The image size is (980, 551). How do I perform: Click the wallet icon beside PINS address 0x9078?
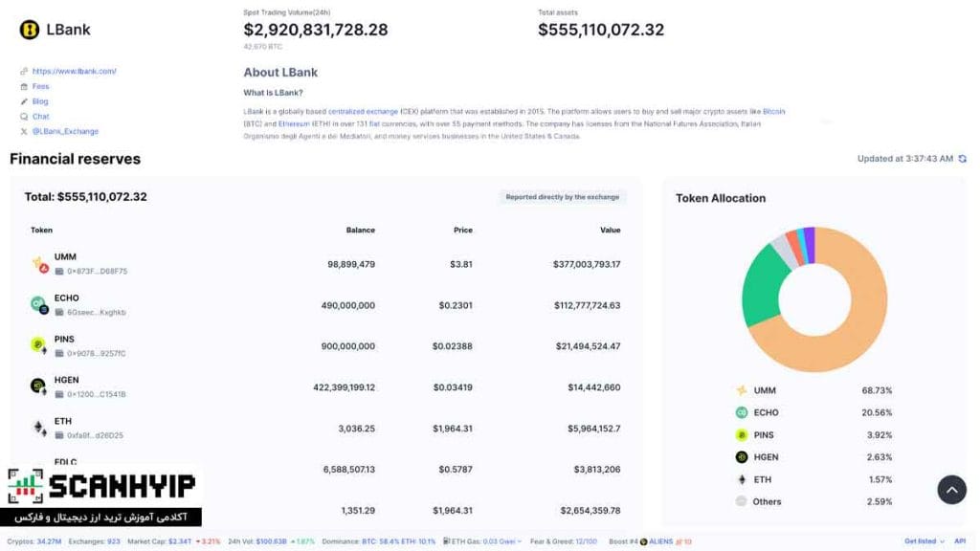click(59, 354)
